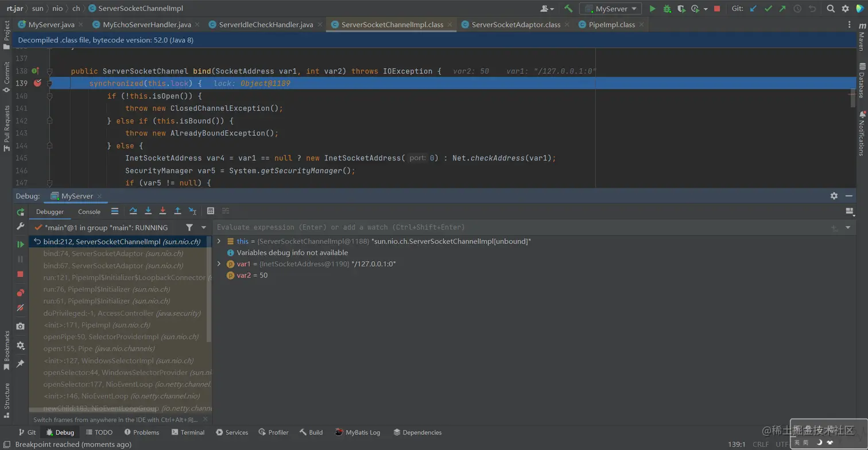Step out in debugger toolbar
This screenshot has width=868, height=450.
point(178,211)
